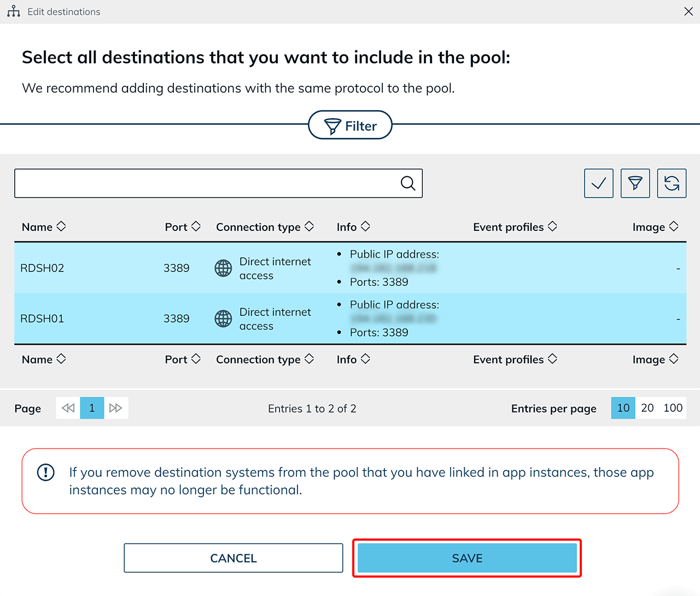Screen dimensions: 700x596
Task: Click the globe icon for RDSH01
Action: click(x=223, y=319)
